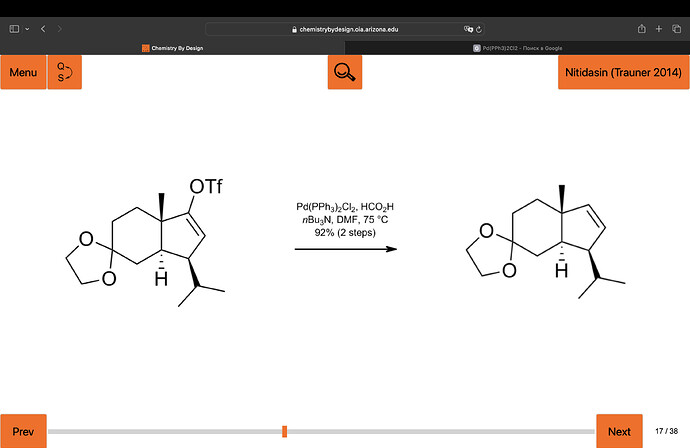Screen dimensions: 690x448
Task: Click the orange progress slider handle
Action: pos(285,431)
